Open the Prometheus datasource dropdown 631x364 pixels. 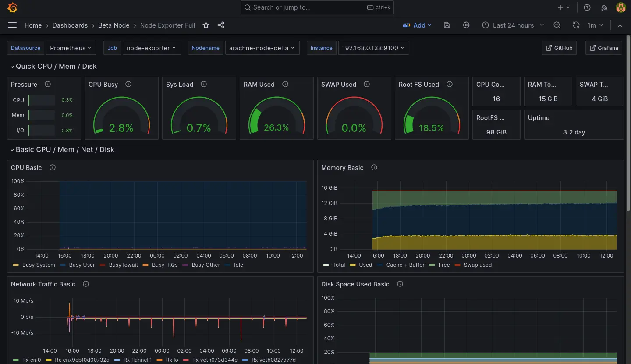[x=71, y=48]
